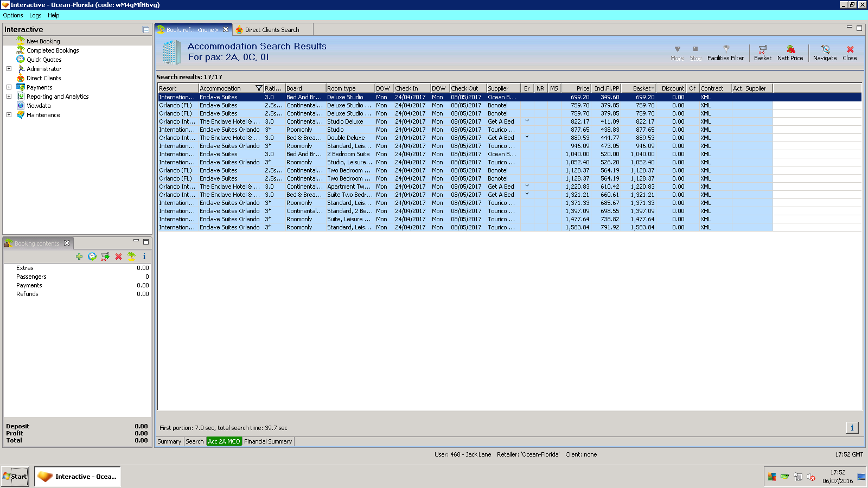Image resolution: width=868 pixels, height=488 pixels.
Task: Click the show desktop button in taskbar
Action: [861, 477]
